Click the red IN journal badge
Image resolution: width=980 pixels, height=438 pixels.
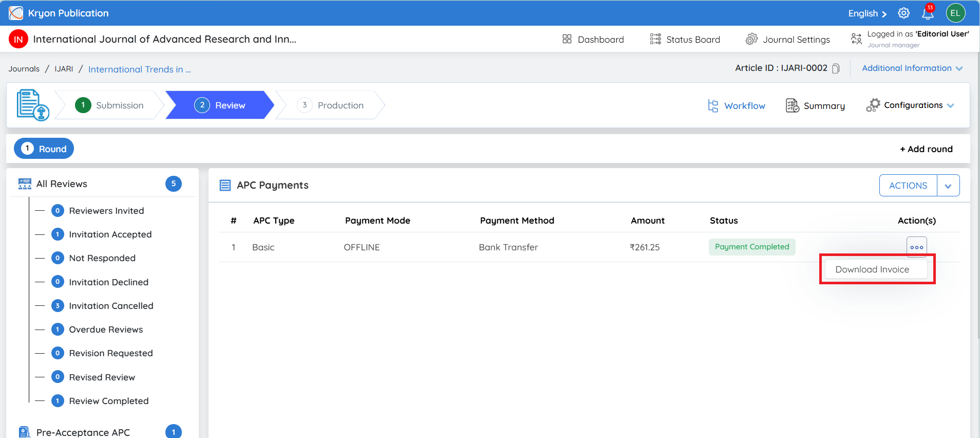(18, 39)
